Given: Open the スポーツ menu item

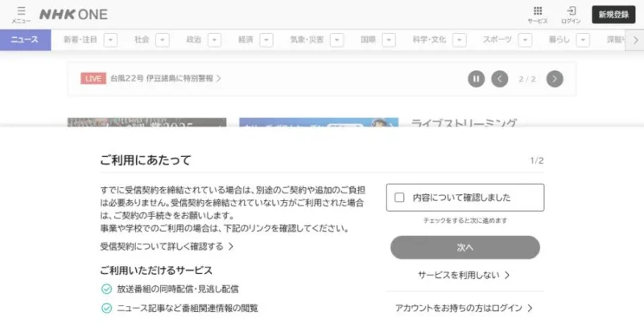Looking at the screenshot, I should click(497, 39).
